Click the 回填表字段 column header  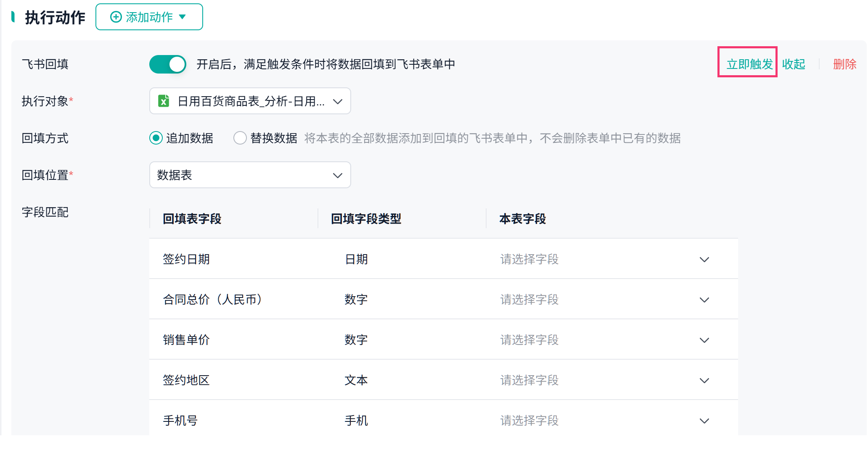(x=192, y=218)
